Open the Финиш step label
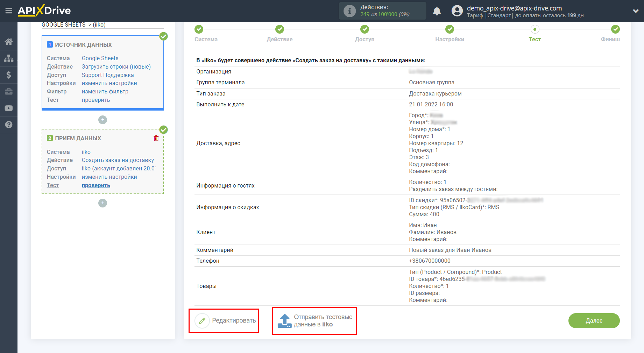This screenshot has width=644, height=353. point(610,40)
